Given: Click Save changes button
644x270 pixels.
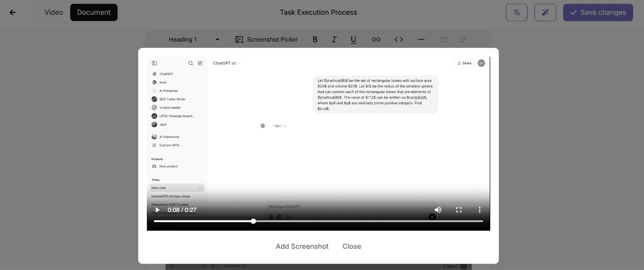Looking at the screenshot, I should (x=598, y=12).
